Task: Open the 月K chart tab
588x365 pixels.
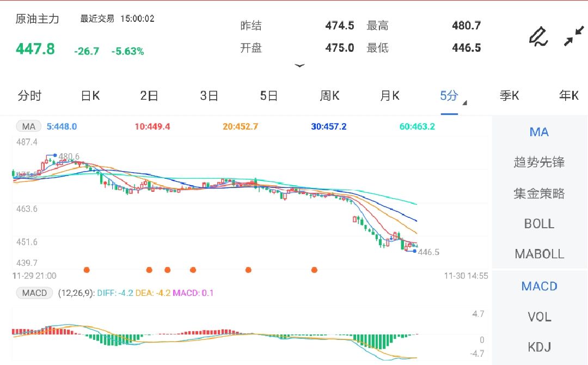Action: [389, 96]
